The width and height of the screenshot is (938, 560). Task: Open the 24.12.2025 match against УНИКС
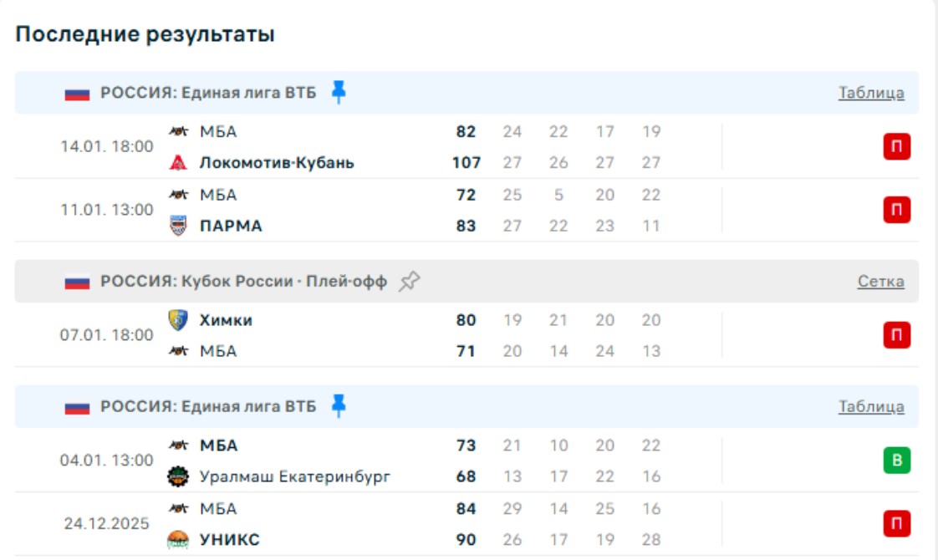pyautogui.click(x=107, y=524)
